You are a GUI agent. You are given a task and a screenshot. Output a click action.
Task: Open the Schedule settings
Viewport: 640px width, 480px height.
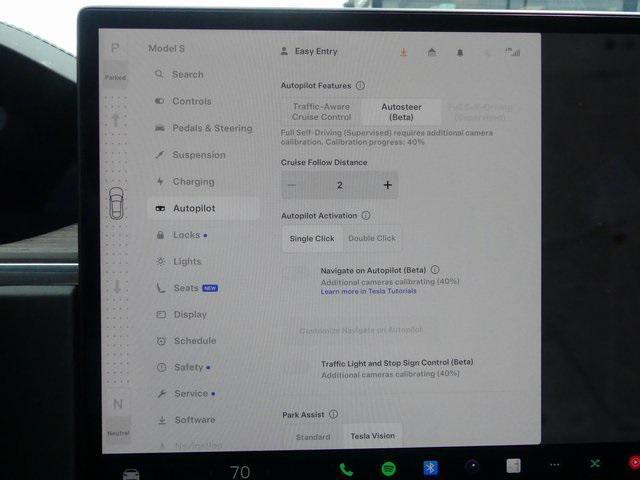point(187,341)
